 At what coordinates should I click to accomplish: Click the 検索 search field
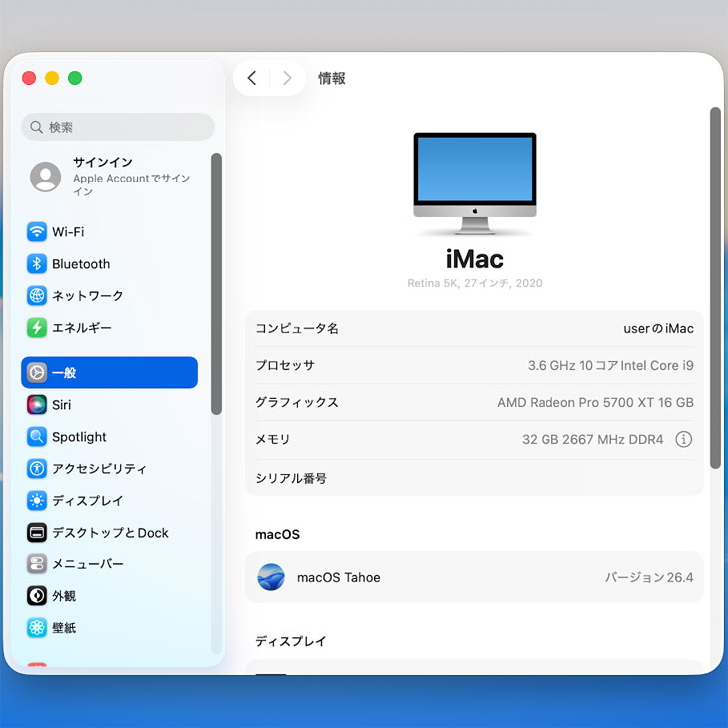(118, 127)
